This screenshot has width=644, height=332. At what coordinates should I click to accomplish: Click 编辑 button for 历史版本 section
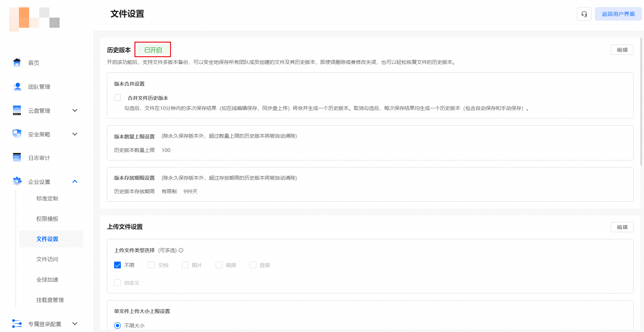[622, 50]
